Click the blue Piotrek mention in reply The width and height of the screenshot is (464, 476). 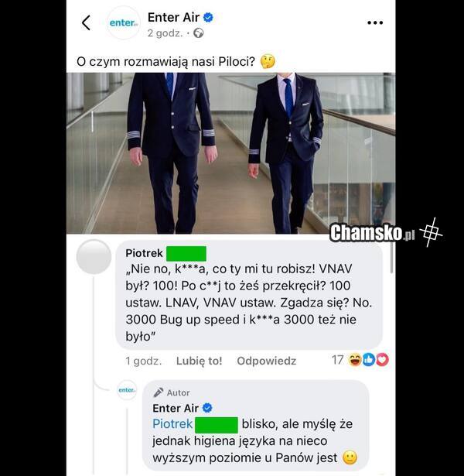coord(172,424)
